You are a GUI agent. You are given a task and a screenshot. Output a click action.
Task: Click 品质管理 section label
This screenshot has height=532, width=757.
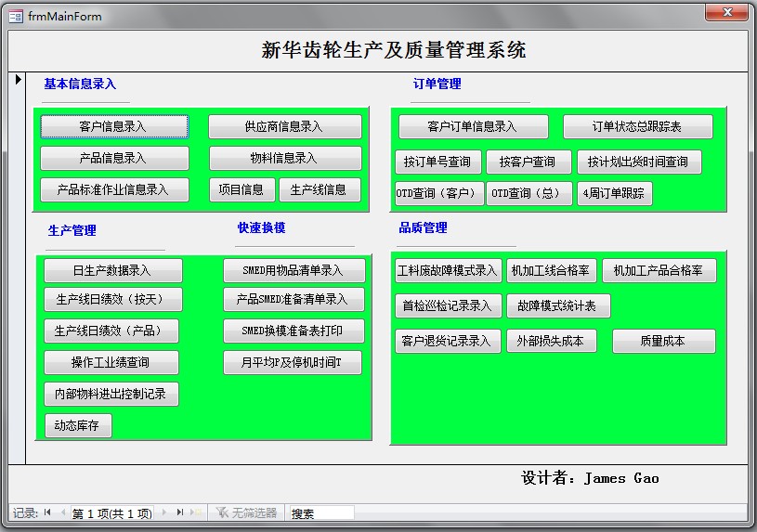(x=423, y=227)
